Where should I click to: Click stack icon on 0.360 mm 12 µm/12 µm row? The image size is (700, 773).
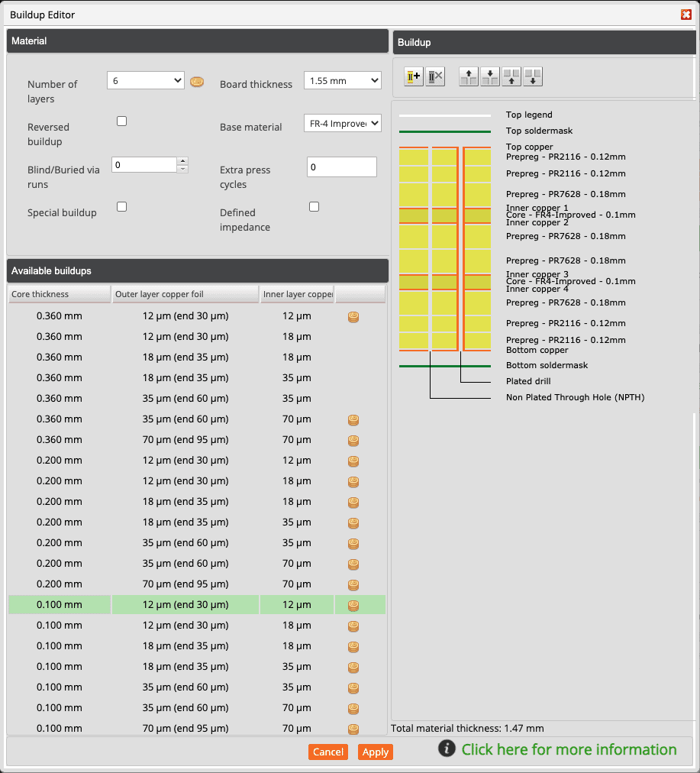353,317
